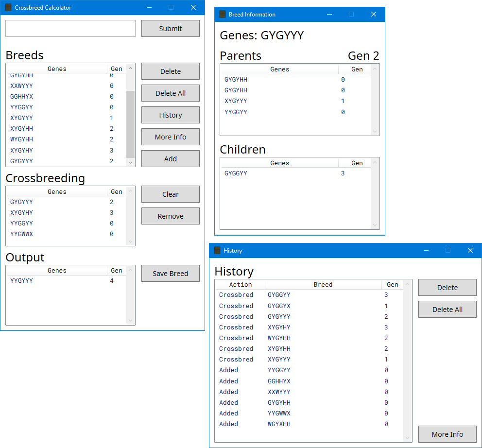This screenshot has width=482, height=448.
Task: Select XXWYYY row in Breeds list
Action: pyautogui.click(x=66, y=86)
